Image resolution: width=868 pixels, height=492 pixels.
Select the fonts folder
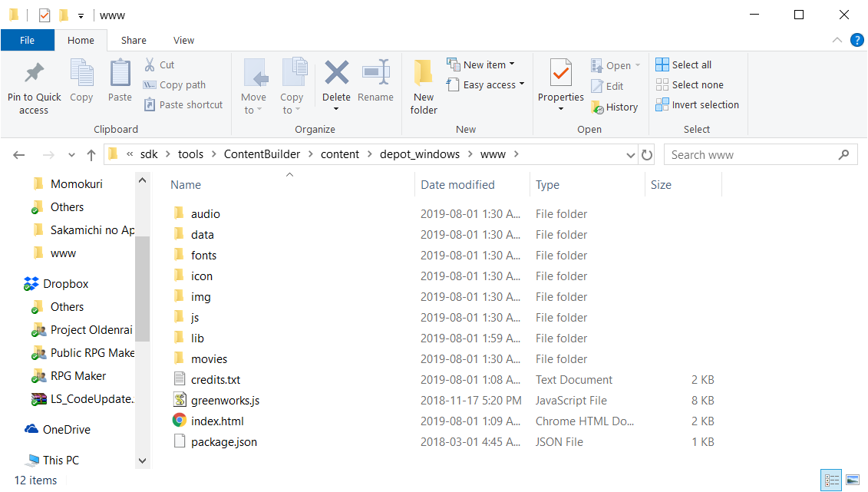203,255
